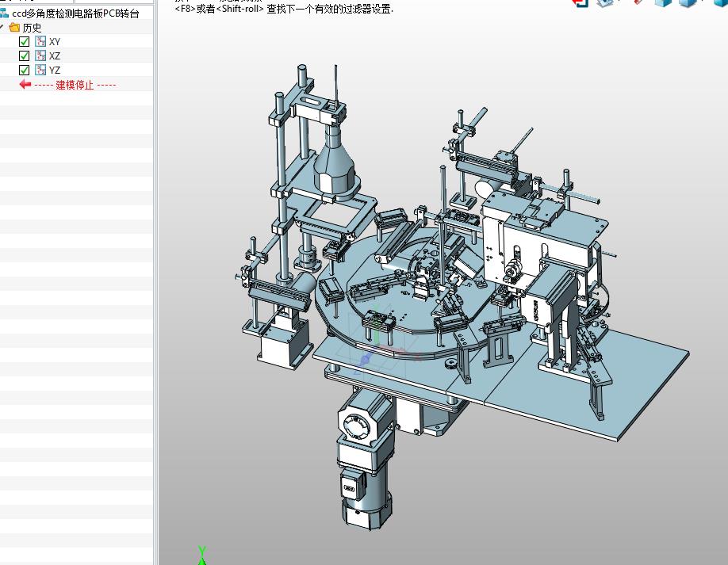The image size is (728, 565).
Task: Click the <F8> filter hint text above viewport
Action: 284,9
